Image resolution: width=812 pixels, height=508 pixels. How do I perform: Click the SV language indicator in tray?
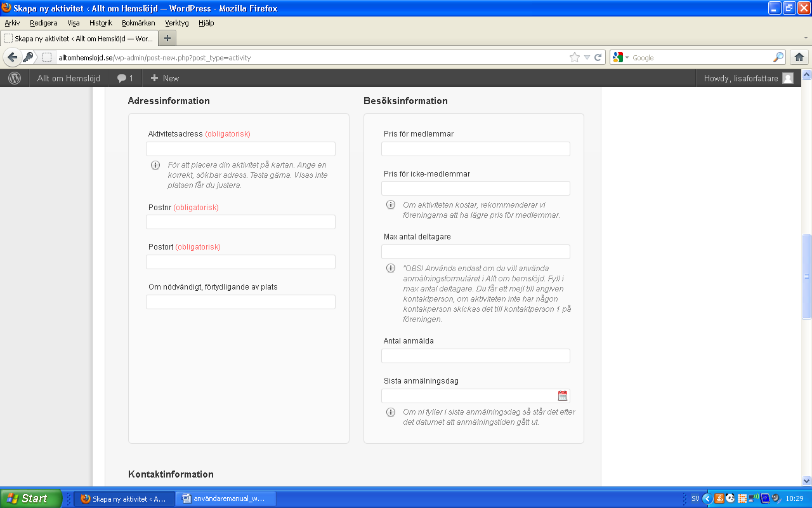[x=695, y=498]
